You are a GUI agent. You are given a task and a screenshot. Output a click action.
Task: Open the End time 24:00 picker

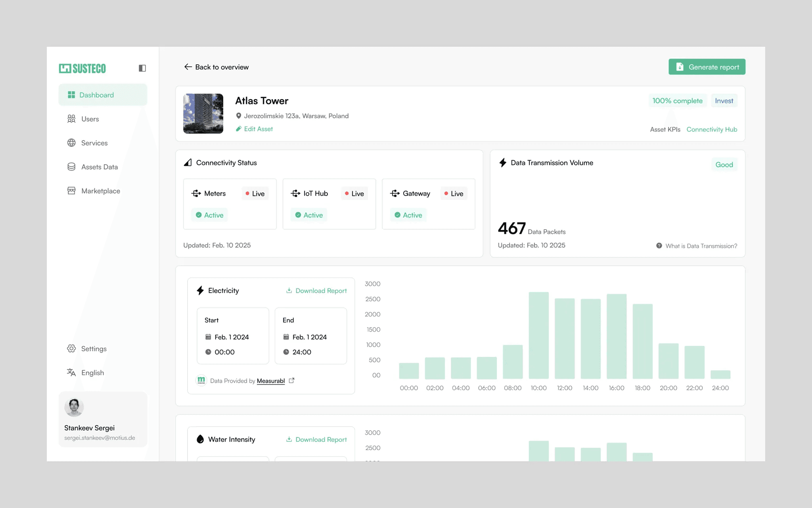[x=301, y=352]
